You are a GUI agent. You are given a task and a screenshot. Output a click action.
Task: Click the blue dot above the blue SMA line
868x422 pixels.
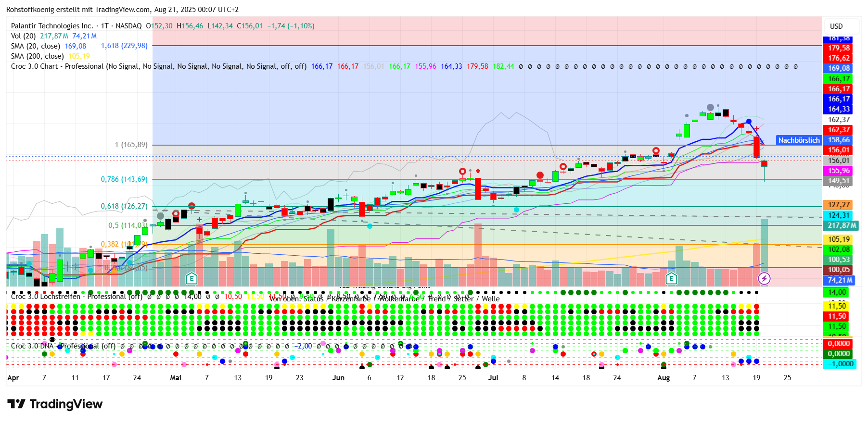click(749, 122)
